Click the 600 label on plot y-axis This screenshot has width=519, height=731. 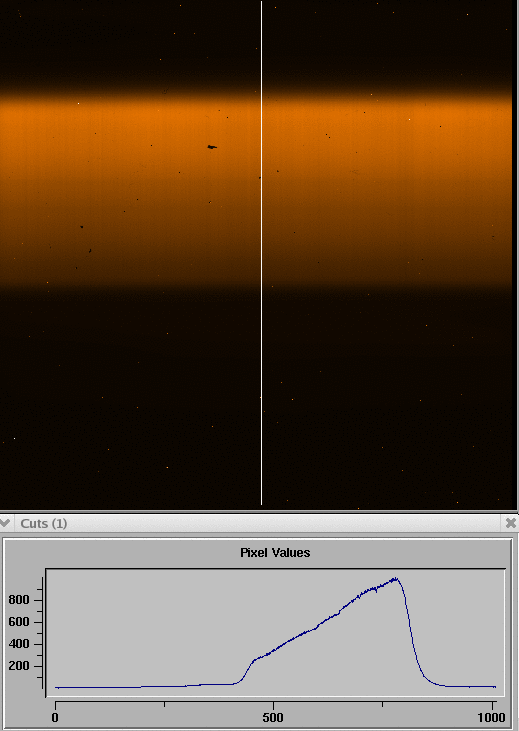[x=19, y=622]
